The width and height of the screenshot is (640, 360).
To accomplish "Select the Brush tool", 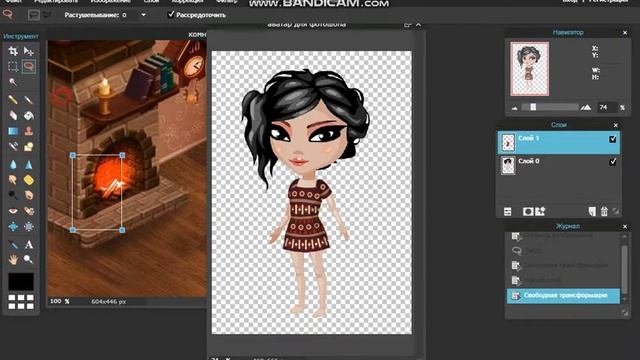I will [x=29, y=100].
